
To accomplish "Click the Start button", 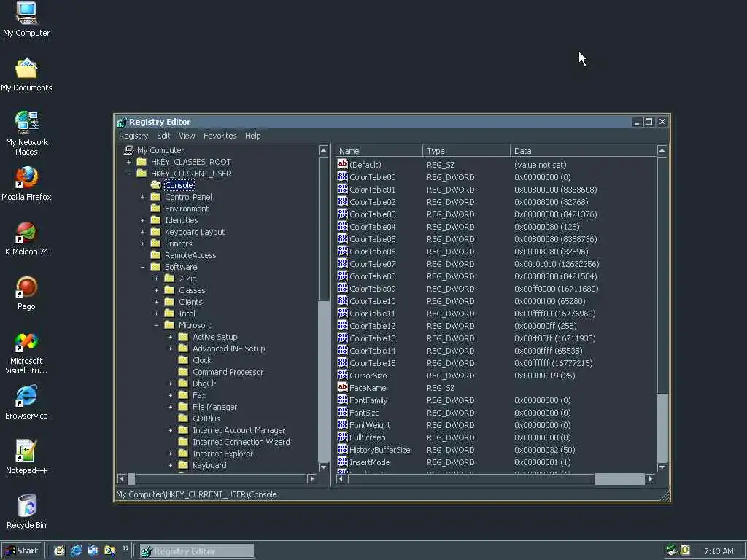I will click(x=22, y=551).
